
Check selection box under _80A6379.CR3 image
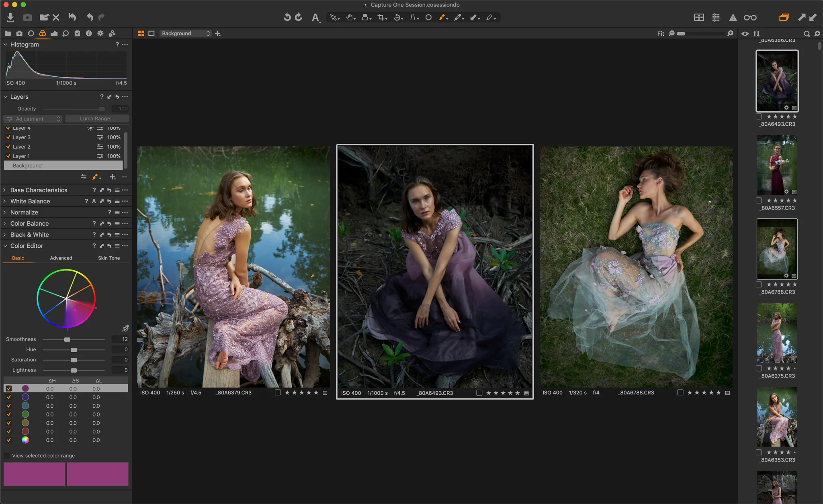[x=278, y=392]
